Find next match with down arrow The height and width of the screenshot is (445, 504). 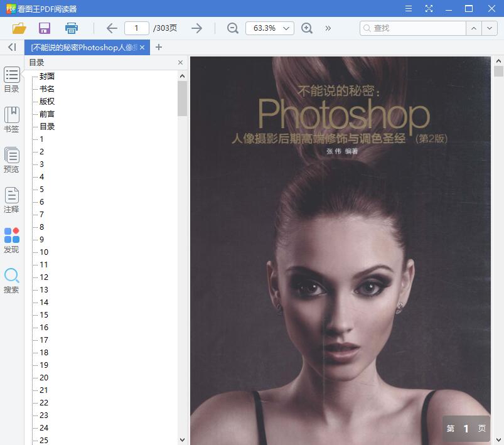[490, 28]
